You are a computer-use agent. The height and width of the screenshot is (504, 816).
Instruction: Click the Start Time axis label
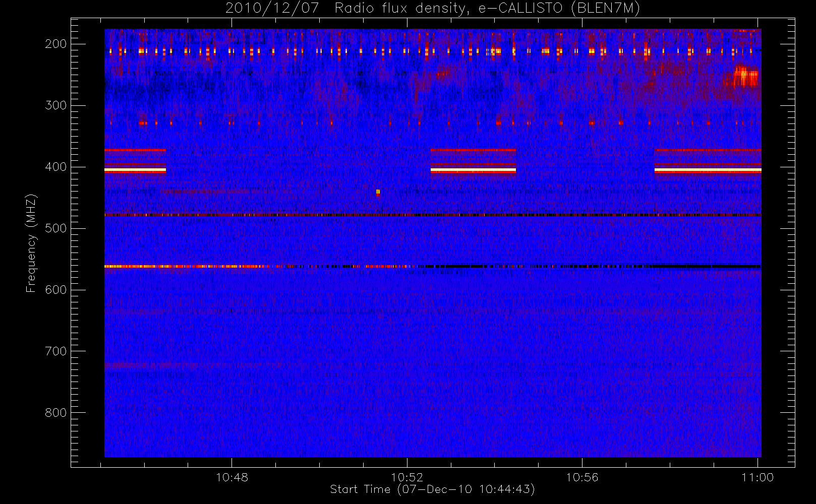coord(432,489)
